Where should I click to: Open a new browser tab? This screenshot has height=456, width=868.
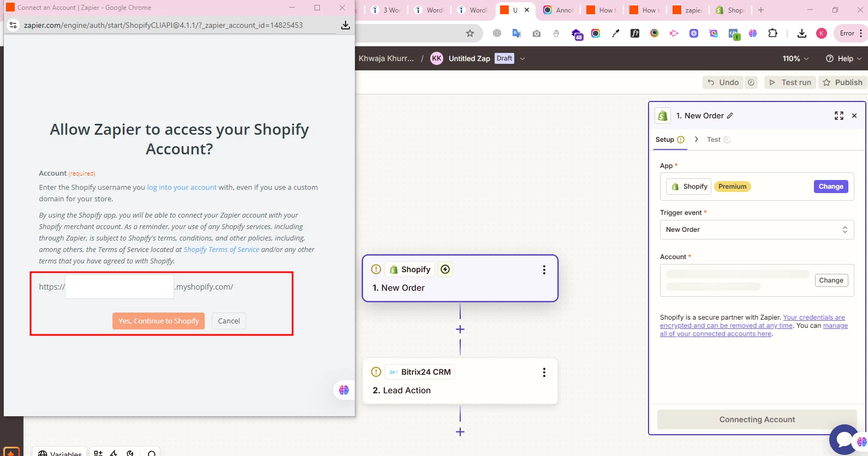761,10
